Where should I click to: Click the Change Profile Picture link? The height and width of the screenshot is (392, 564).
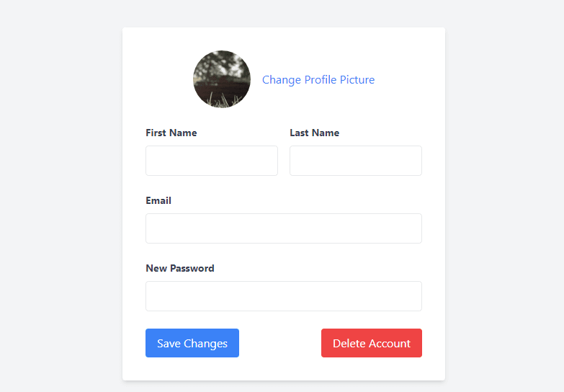click(x=318, y=80)
